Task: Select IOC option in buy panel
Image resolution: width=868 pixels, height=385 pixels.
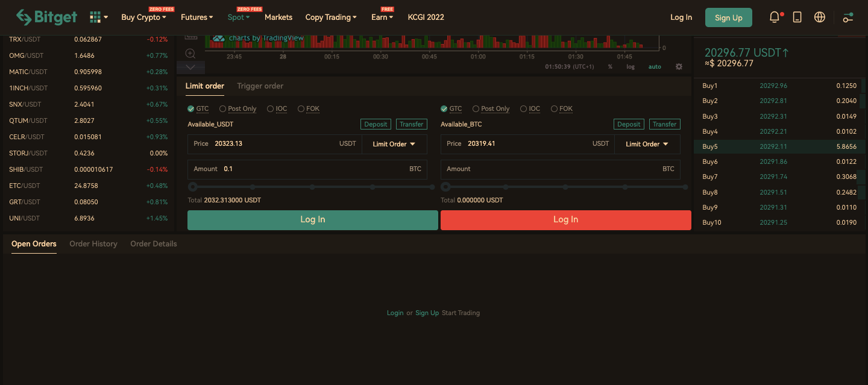Action: pos(277,109)
